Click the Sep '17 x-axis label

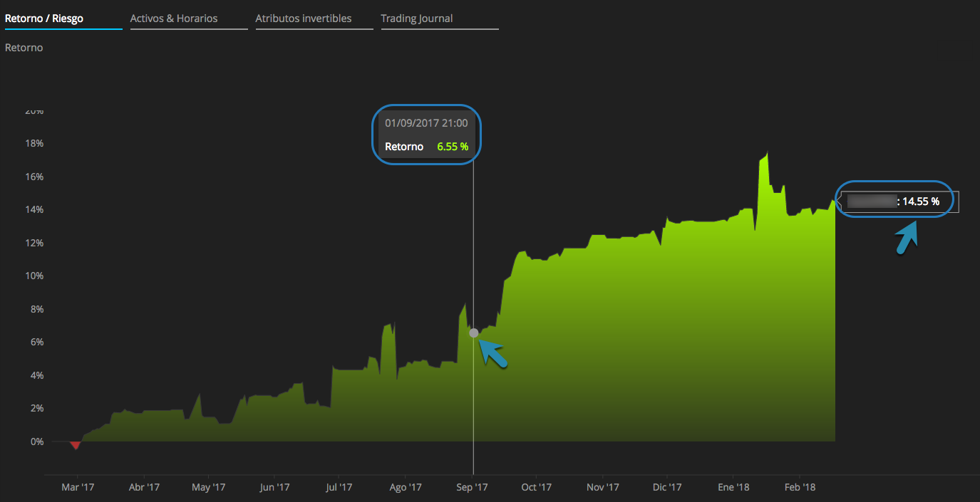coord(471,487)
